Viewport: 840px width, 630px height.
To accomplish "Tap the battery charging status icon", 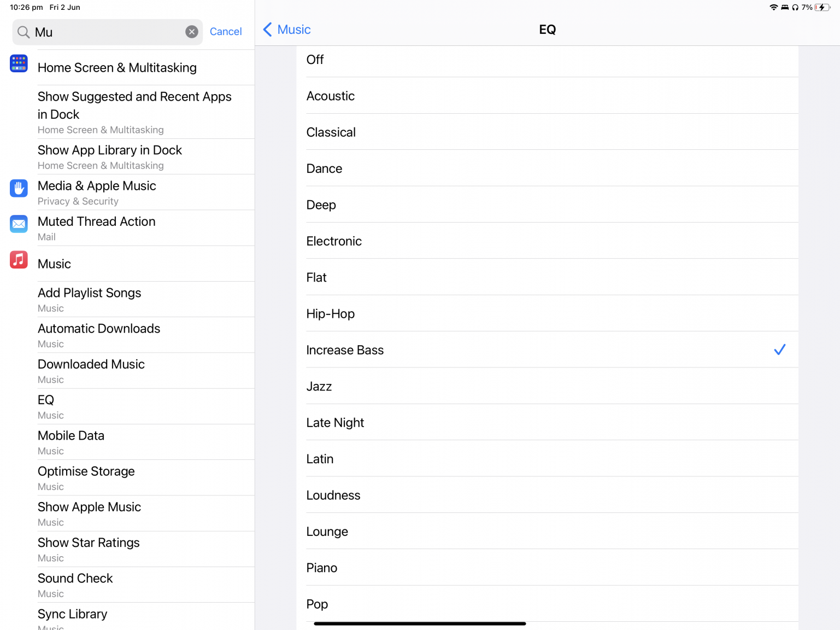I will 823,7.
